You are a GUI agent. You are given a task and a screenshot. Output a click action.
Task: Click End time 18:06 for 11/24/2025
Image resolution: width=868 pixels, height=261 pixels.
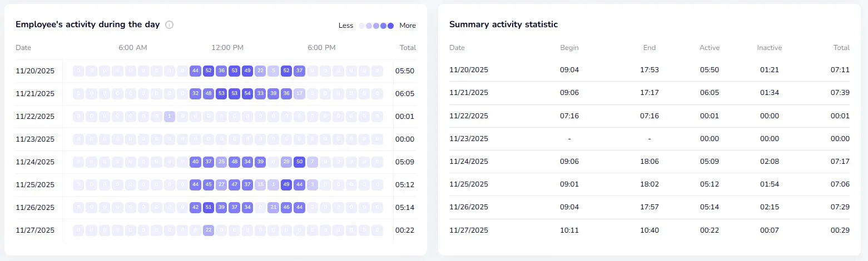pyautogui.click(x=649, y=162)
